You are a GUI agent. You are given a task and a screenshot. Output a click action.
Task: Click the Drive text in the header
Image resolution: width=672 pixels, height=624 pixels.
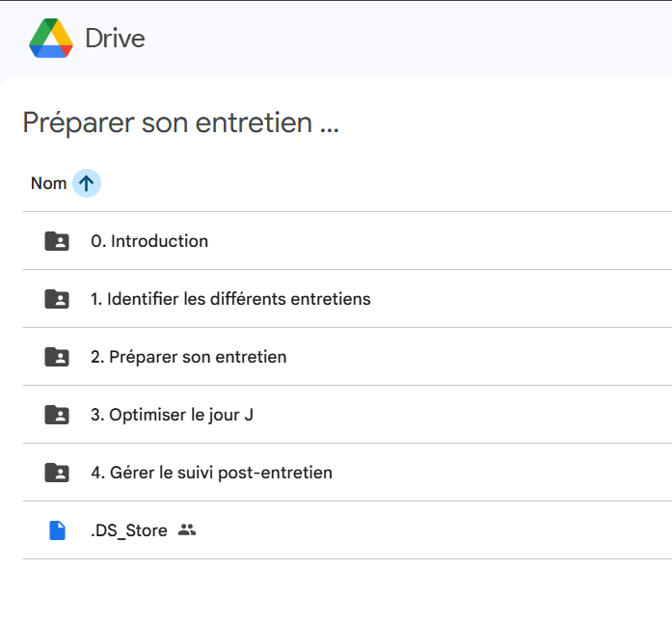115,39
